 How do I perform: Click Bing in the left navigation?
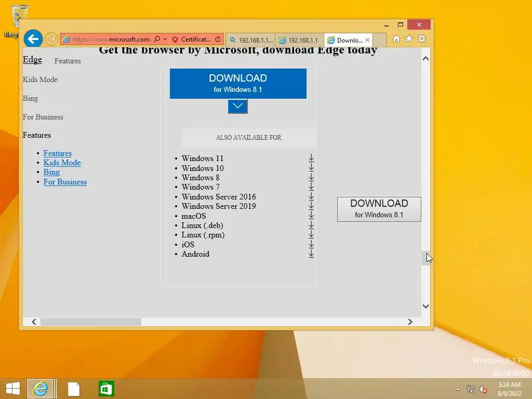click(30, 98)
